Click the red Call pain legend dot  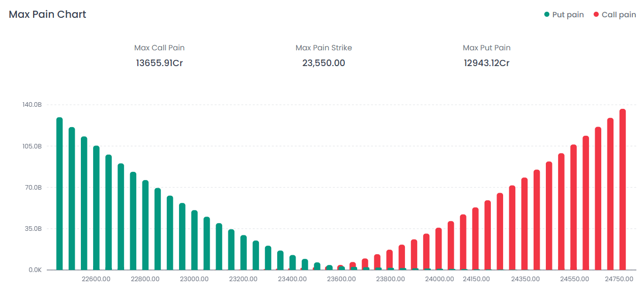coord(596,14)
